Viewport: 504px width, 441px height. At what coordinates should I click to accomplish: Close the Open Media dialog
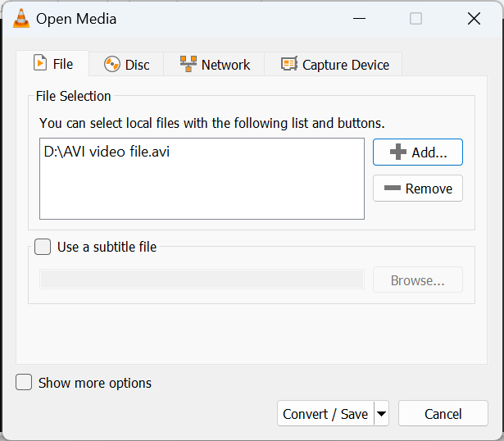pos(474,19)
